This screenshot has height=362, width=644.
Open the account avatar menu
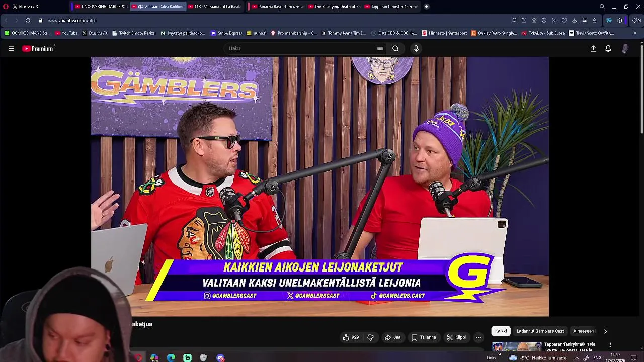click(625, 49)
